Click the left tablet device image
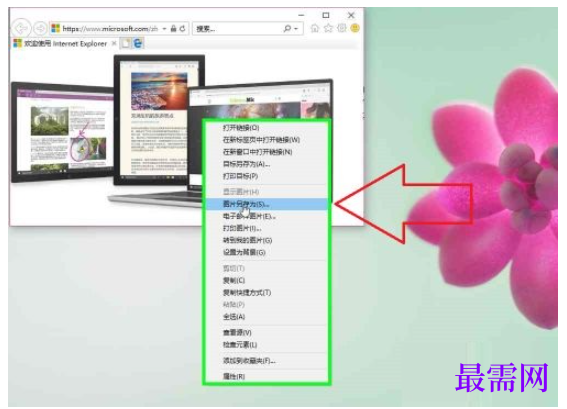 coord(63,132)
